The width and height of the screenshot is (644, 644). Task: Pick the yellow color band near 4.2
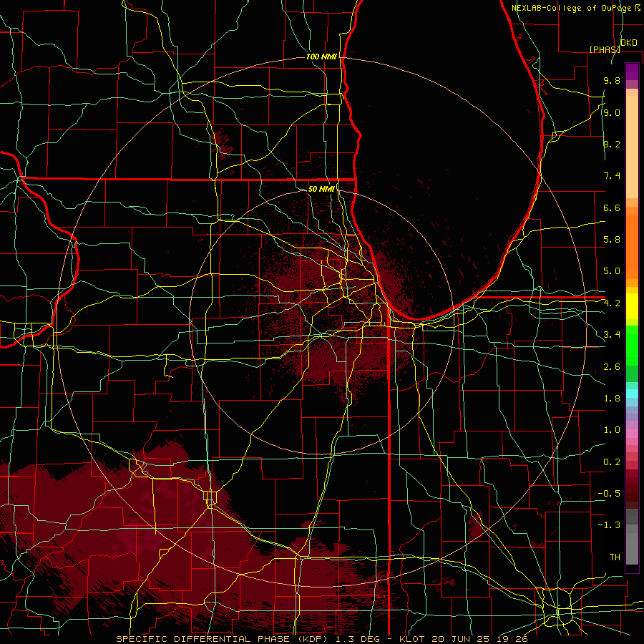[632, 306]
